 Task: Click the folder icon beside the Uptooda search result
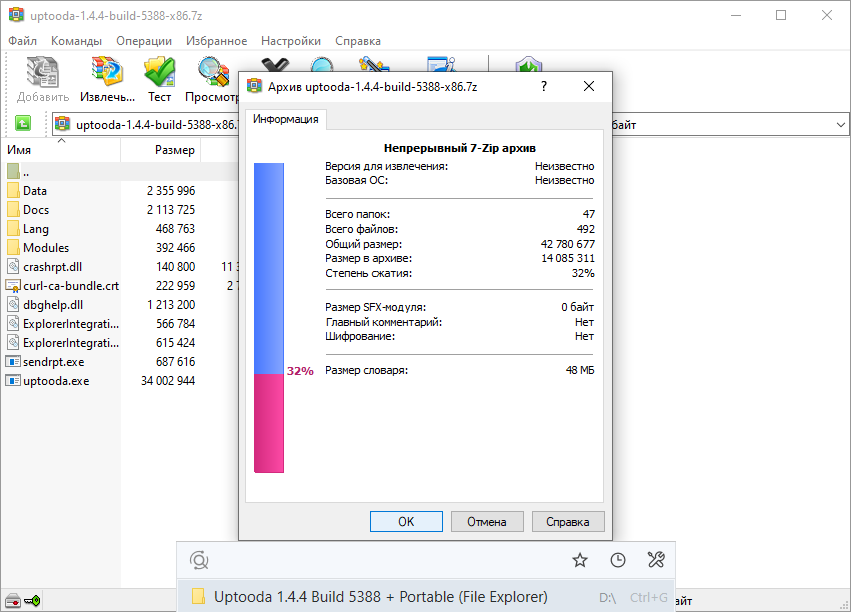tap(199, 597)
